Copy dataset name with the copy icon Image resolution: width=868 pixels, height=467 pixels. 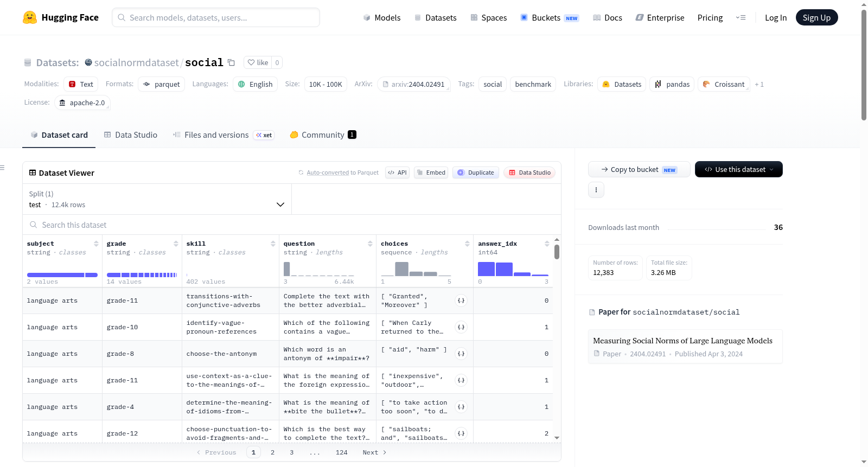coord(231,62)
